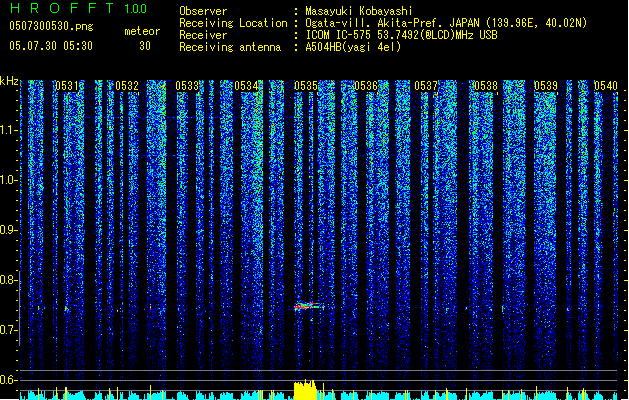Click the 0538 time marker
629x400 pixels.
point(486,86)
